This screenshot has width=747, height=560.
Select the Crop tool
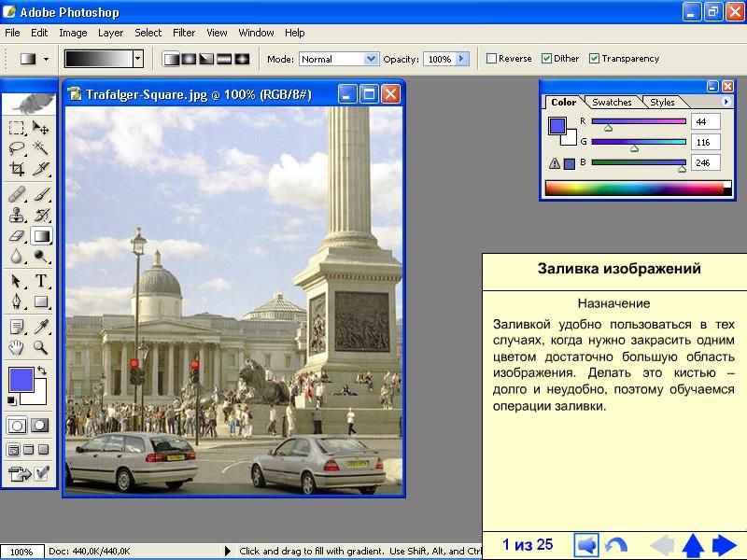17,169
